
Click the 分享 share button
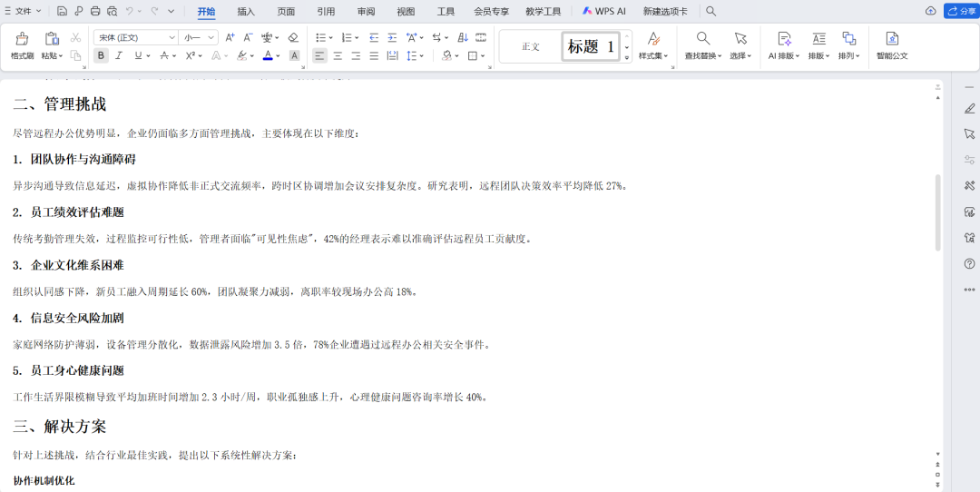(961, 11)
